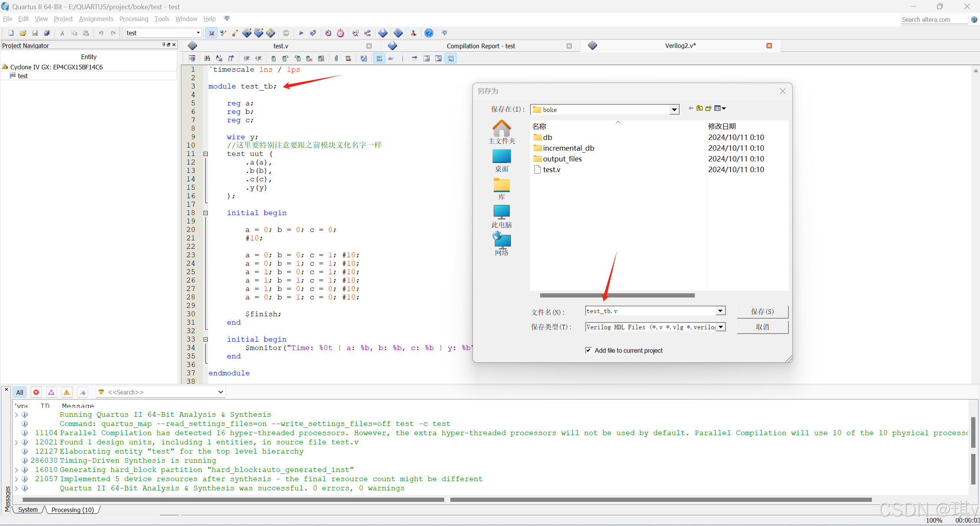Image resolution: width=980 pixels, height=526 pixels.
Task: Click the file list horizontal scrollbar
Action: pos(617,295)
